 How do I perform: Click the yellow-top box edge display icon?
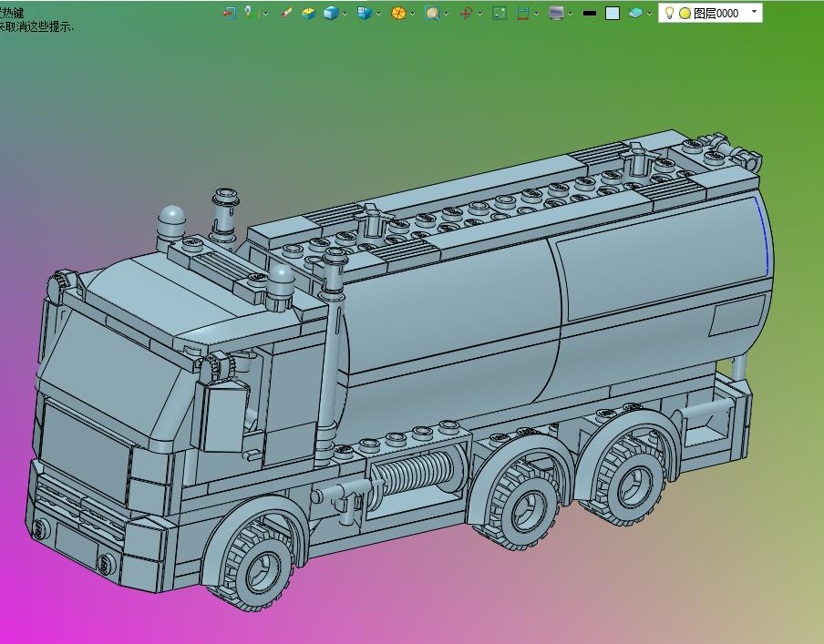coord(308,13)
